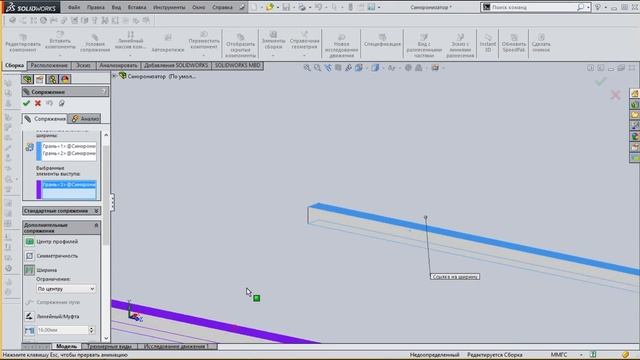The width and height of the screenshot is (640, 360).
Task: Open the ConfigurationManager tab icon
Action: pos(52,79)
